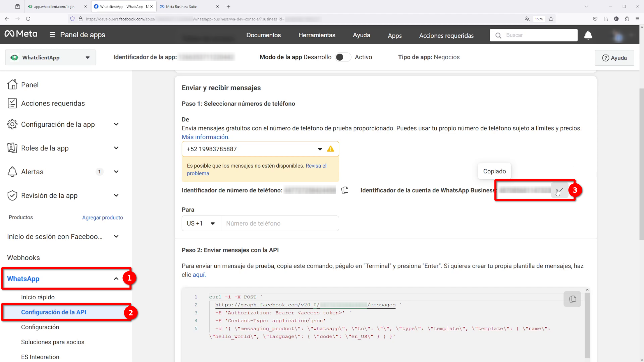Follow the Más información link
This screenshot has height=362, width=644.
pyautogui.click(x=206, y=137)
